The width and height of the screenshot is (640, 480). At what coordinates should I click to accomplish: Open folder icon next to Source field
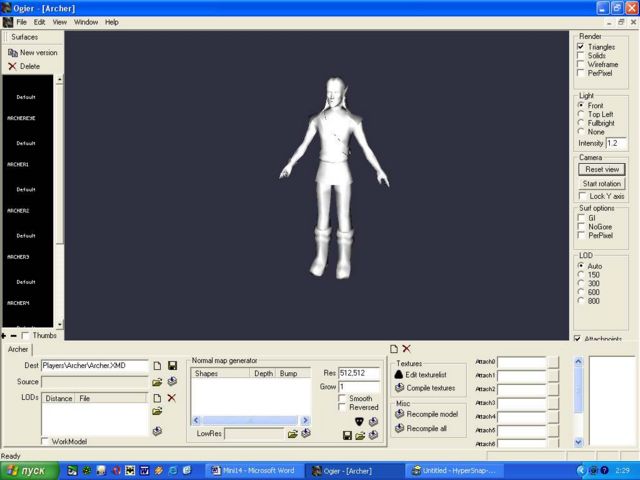click(157, 382)
